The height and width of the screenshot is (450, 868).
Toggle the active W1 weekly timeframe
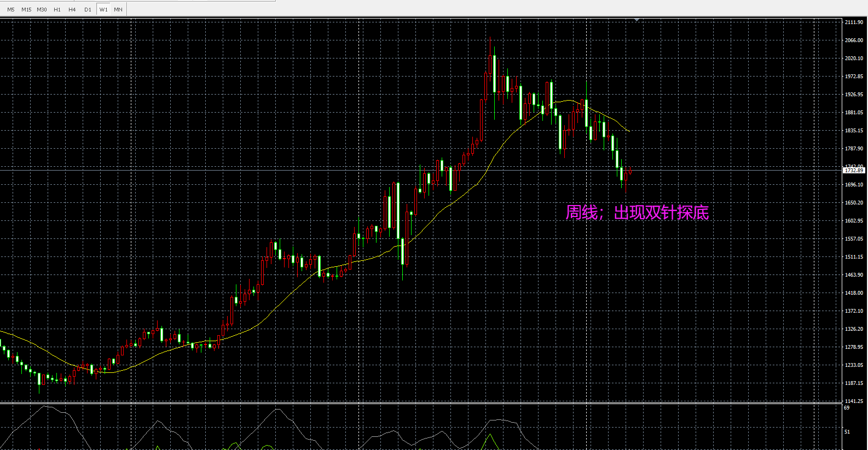pos(103,9)
